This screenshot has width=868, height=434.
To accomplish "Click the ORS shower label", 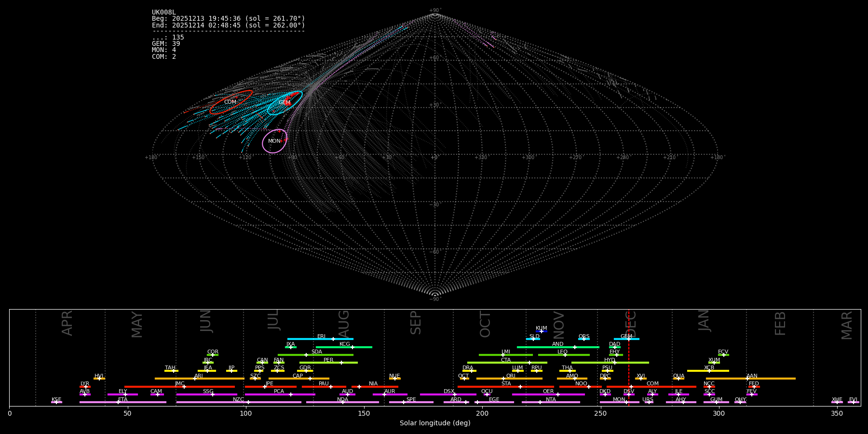I will pyautogui.click(x=584, y=337).
